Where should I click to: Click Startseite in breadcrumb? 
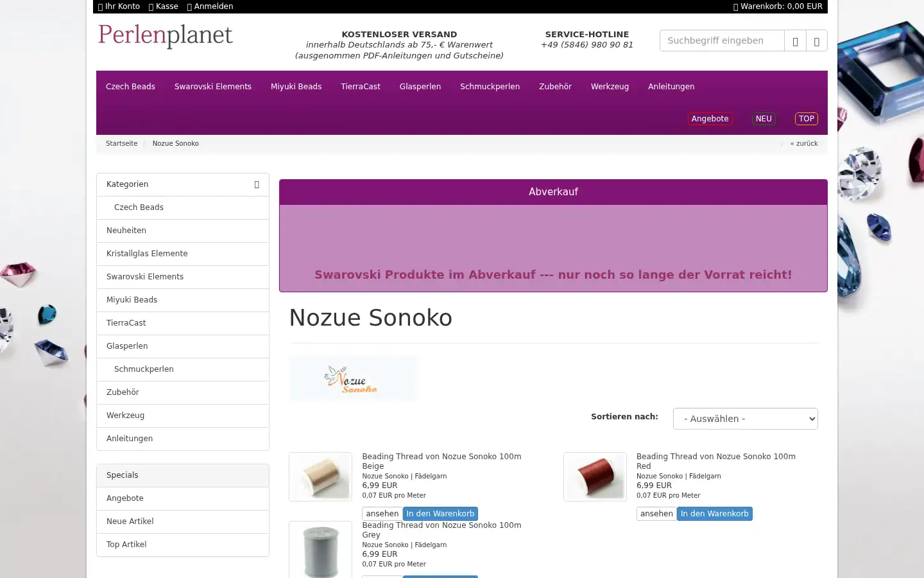121,144
